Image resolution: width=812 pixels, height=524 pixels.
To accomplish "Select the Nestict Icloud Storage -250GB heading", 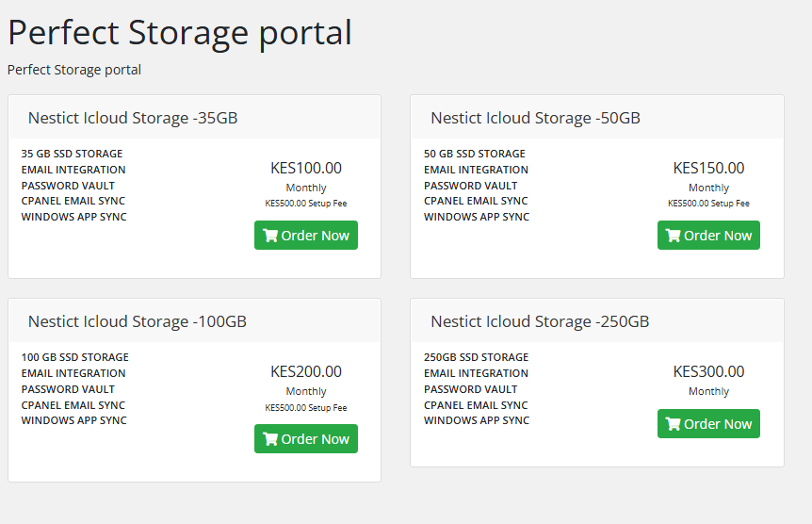I will tap(540, 321).
